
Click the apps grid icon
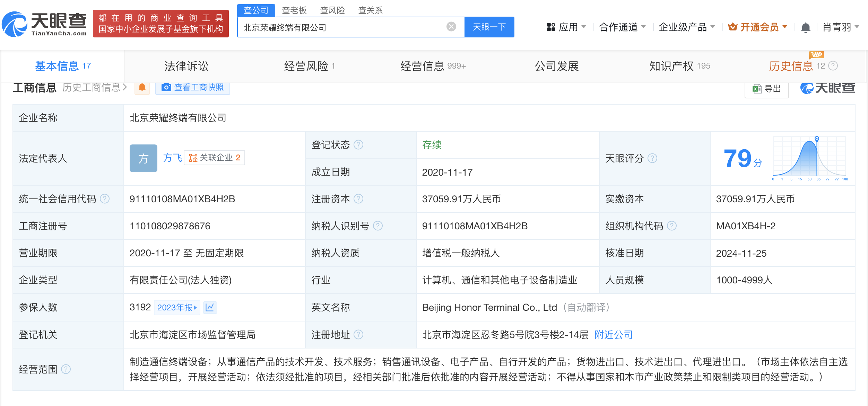551,27
